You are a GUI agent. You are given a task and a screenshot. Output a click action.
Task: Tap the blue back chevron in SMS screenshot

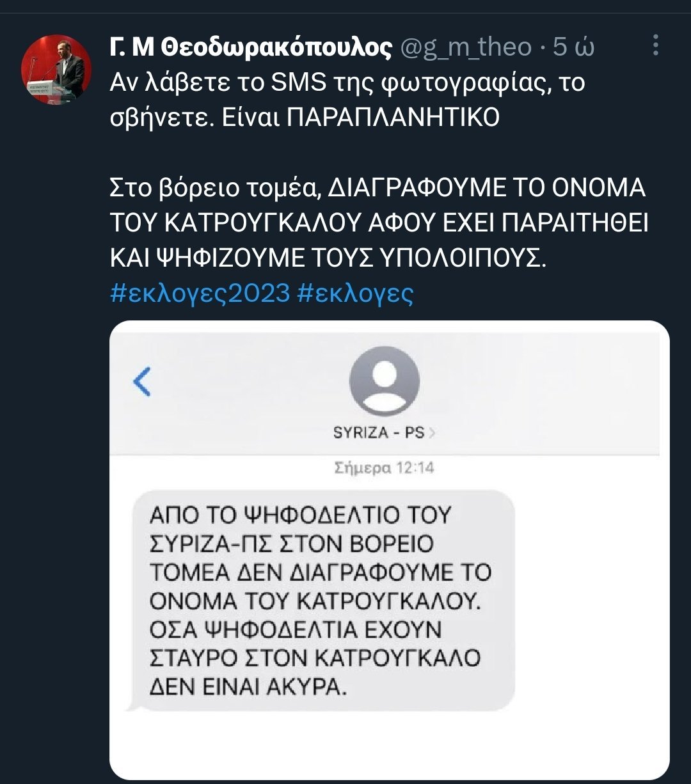point(141,382)
